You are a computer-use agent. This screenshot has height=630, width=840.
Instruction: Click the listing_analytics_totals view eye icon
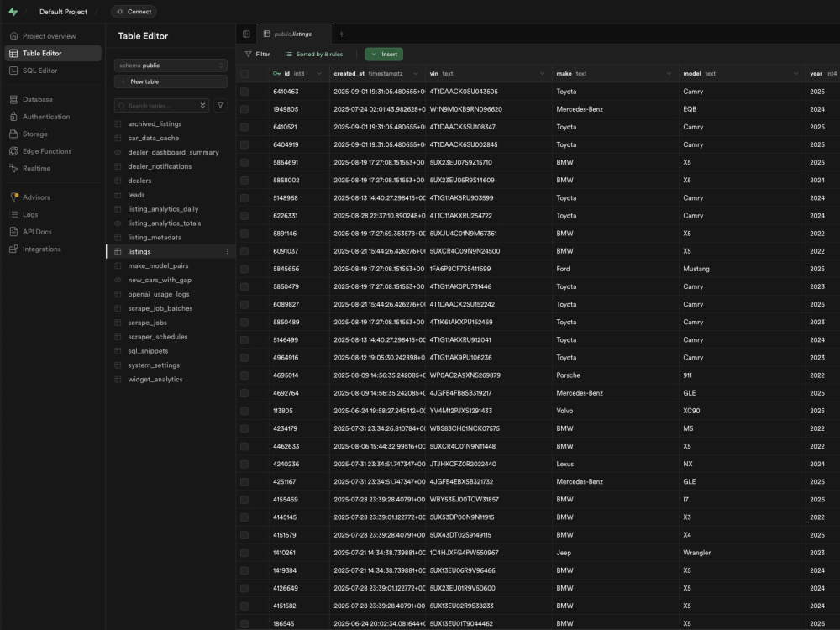click(118, 223)
